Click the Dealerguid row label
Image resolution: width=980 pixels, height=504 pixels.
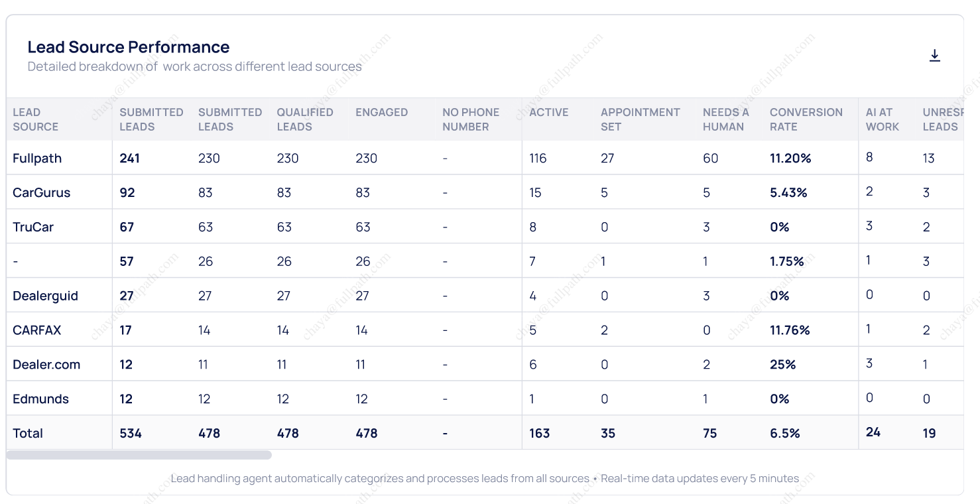tap(45, 296)
